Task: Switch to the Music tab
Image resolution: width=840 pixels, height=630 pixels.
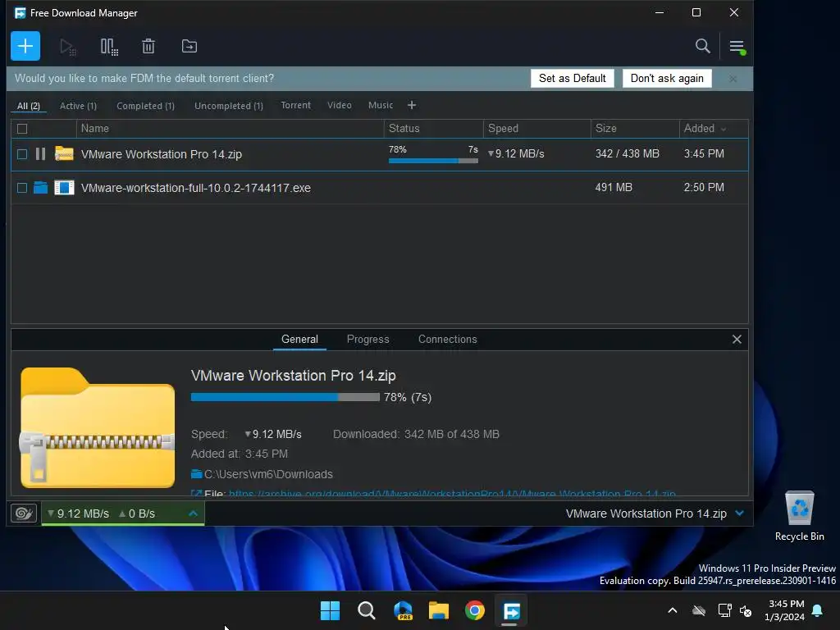Action: point(381,105)
